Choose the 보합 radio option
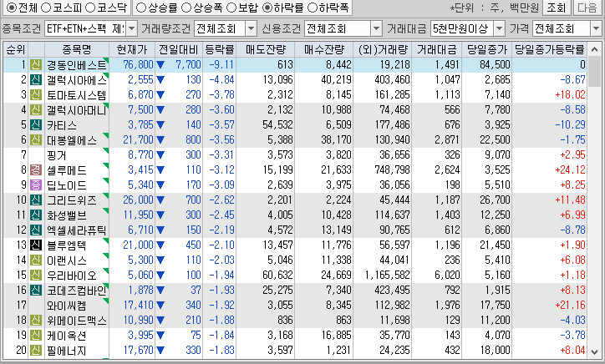Screen dimensions: 605x364 tap(231, 8)
